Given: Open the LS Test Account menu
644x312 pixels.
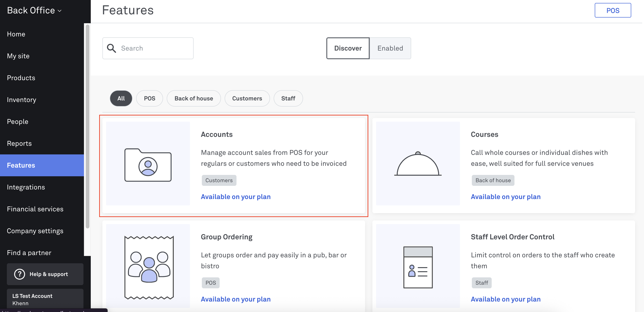Looking at the screenshot, I should [45, 299].
